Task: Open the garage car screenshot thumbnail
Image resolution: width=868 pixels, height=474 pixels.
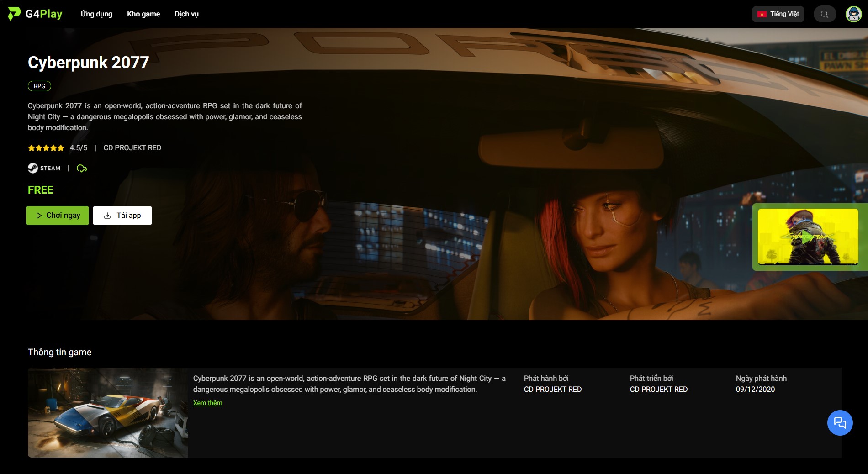Action: pos(108,413)
